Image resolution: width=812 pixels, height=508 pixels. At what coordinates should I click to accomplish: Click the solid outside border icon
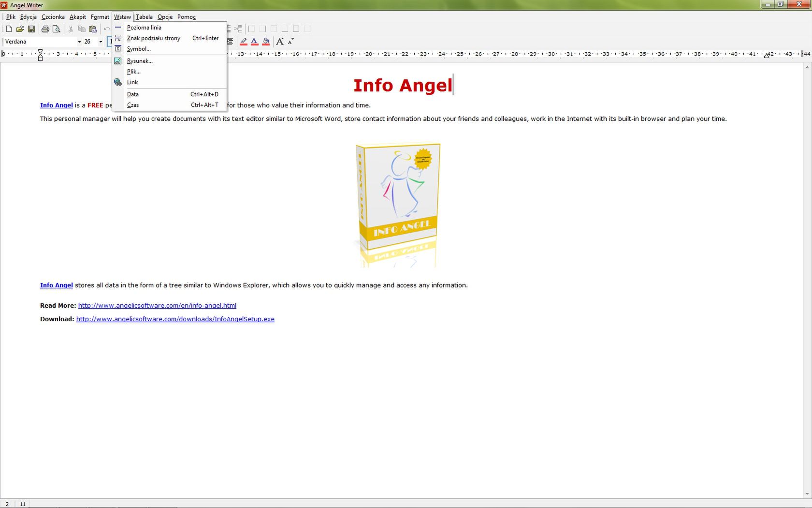[296, 29]
